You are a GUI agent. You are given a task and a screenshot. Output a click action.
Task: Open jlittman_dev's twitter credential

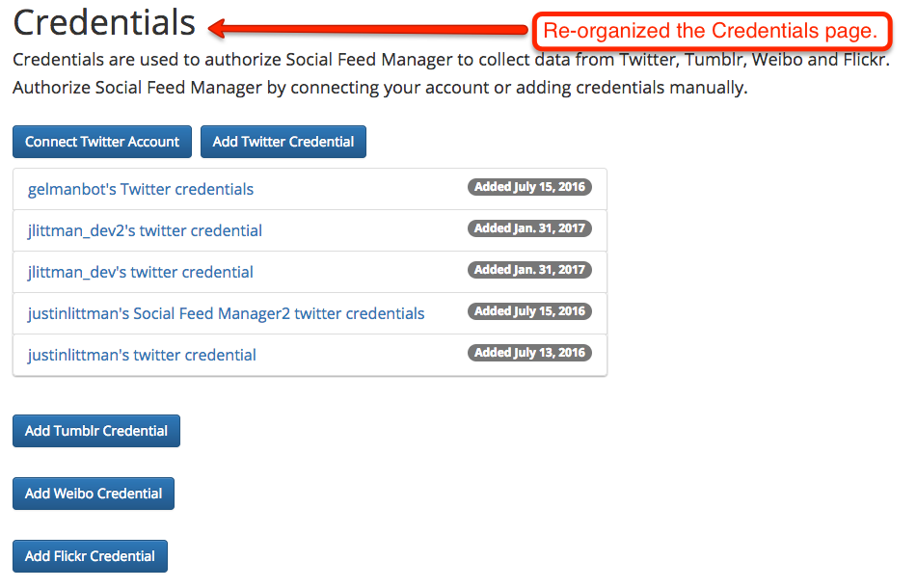[x=141, y=273]
